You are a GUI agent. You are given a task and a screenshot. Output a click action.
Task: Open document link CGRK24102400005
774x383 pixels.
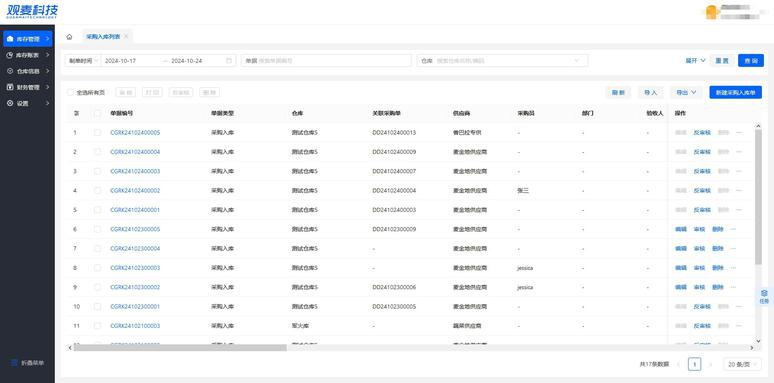(135, 133)
